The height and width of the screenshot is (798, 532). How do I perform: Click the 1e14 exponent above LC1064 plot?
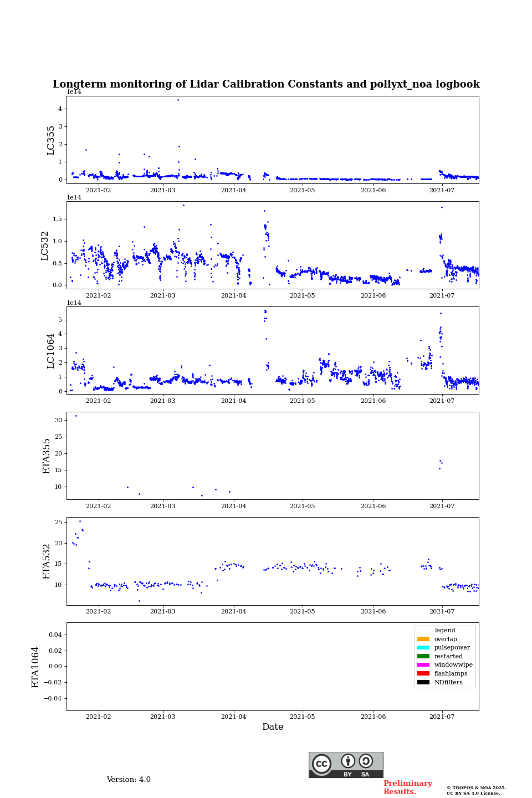(x=74, y=303)
